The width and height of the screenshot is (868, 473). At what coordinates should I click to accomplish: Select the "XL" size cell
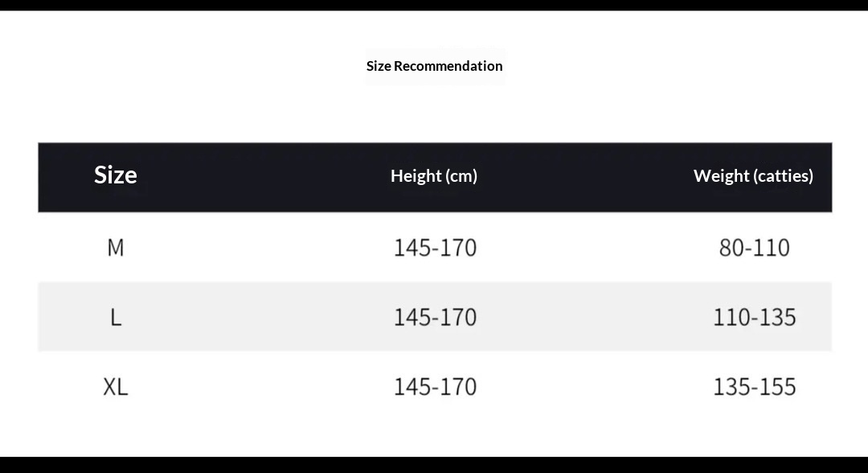click(116, 387)
